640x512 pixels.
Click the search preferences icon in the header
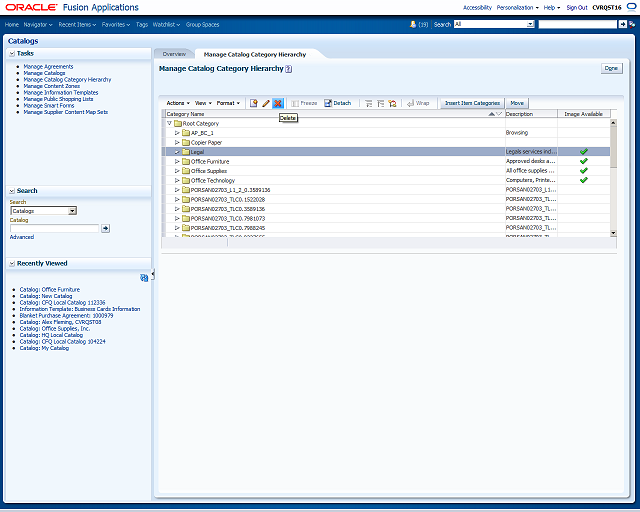point(632,24)
